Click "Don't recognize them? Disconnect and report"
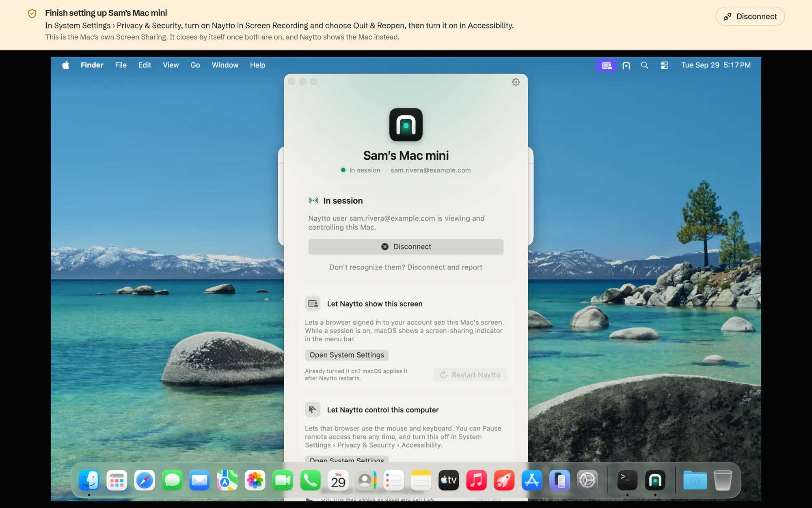 [x=406, y=267]
